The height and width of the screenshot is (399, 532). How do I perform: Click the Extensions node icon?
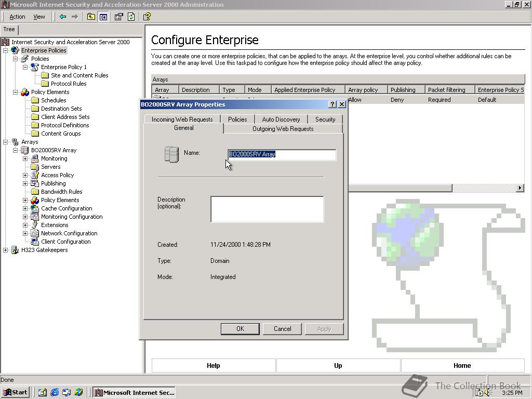(35, 225)
